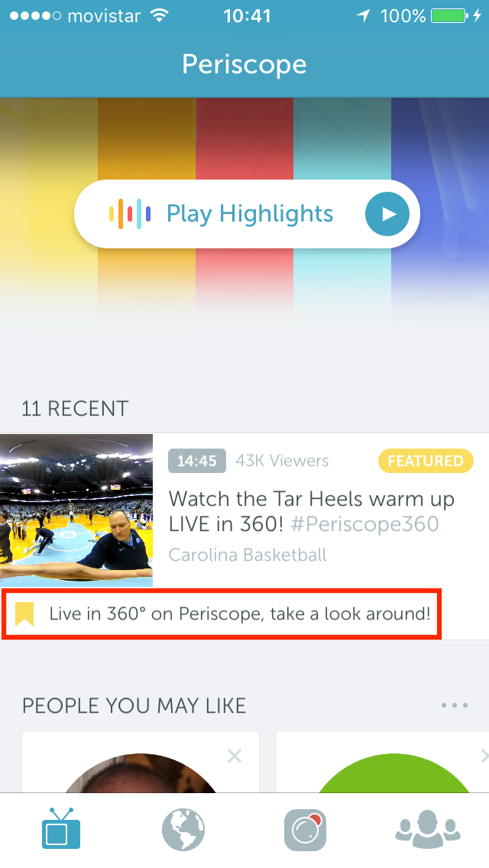This screenshot has height=868, width=489.
Task: Click the #Periscope360 hashtag
Action: pos(364,523)
